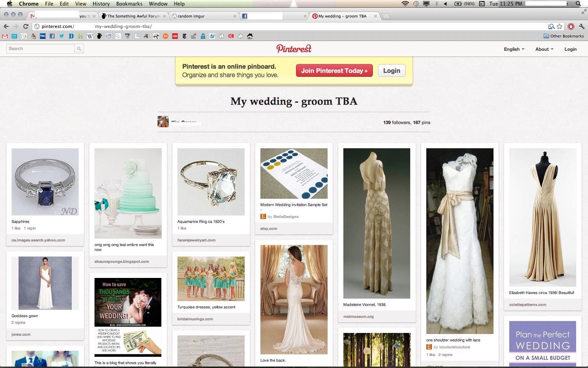588x368 pixels.
Task: Open the Bookmarks menu in menu bar
Action: pyautogui.click(x=129, y=4)
